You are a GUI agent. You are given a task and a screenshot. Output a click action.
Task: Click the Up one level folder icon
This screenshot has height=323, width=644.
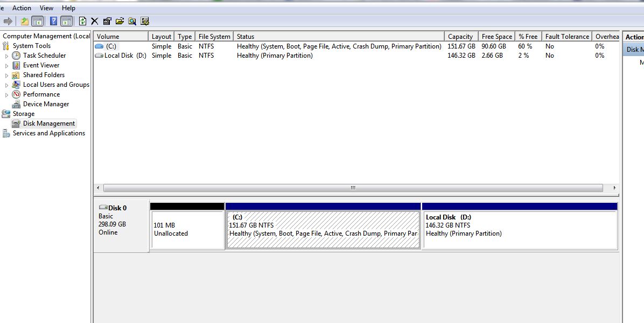pyautogui.click(x=25, y=21)
